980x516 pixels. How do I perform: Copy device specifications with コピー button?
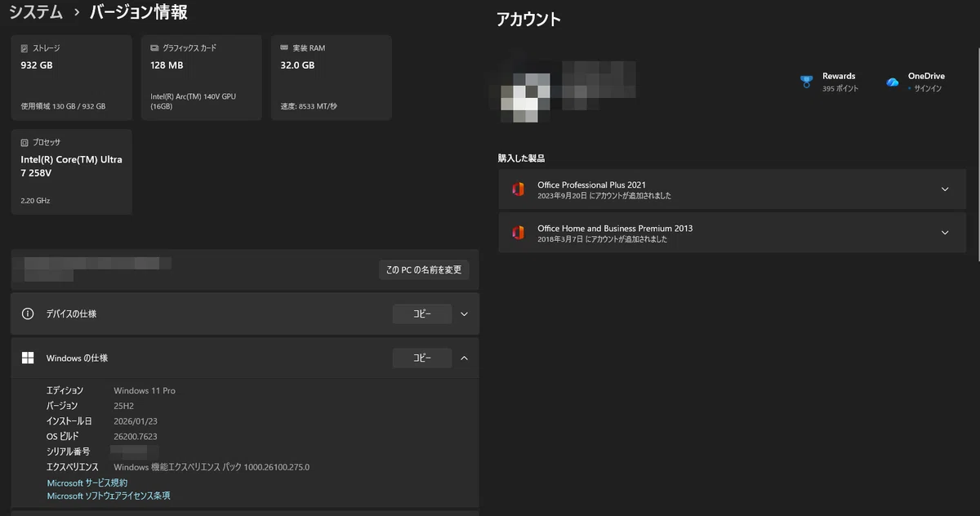tap(422, 314)
